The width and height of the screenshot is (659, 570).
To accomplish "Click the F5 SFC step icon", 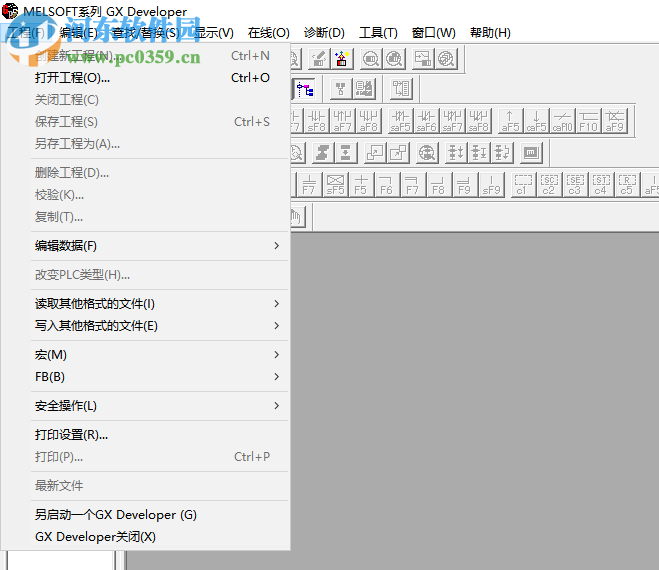I will coord(361,185).
